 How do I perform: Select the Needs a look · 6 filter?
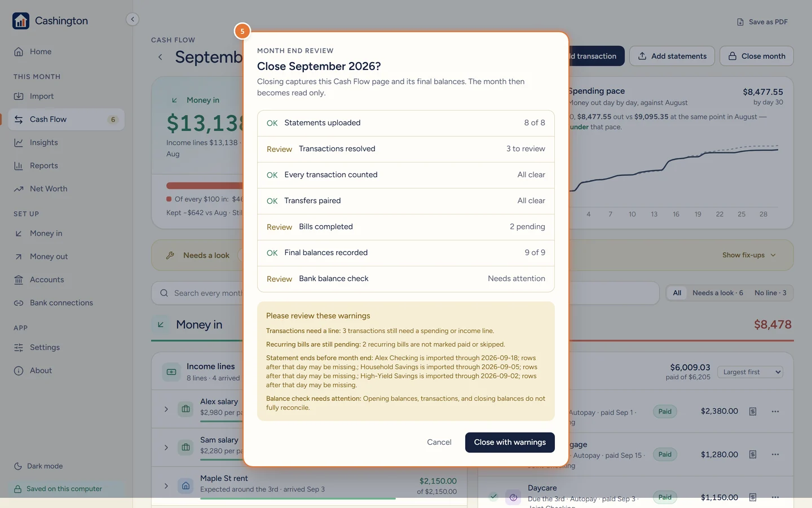717,293
